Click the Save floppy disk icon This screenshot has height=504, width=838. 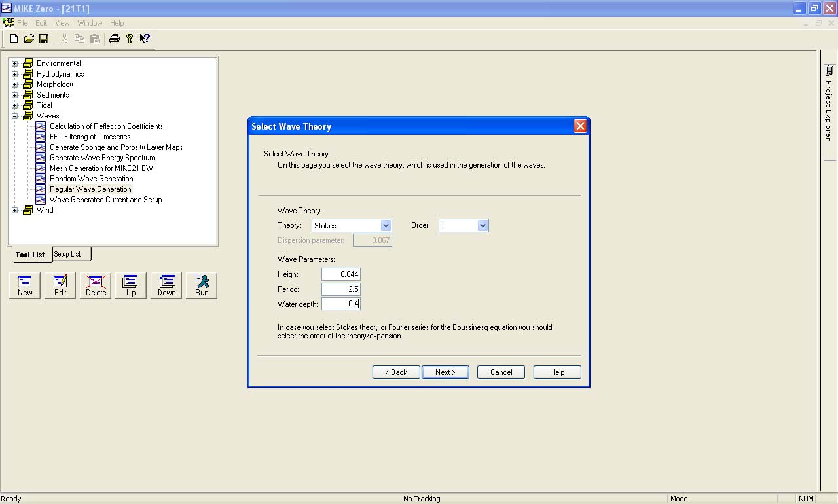[44, 39]
